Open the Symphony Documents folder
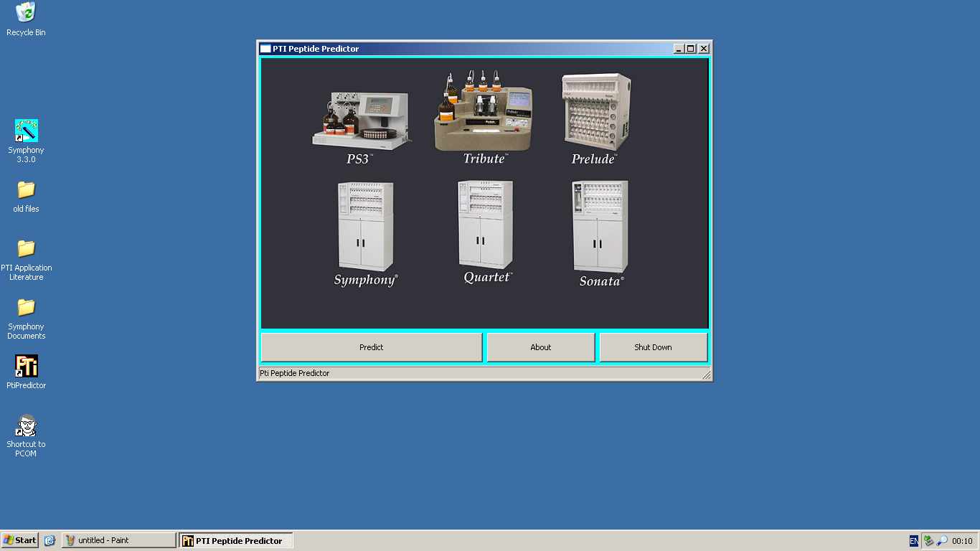 26,307
